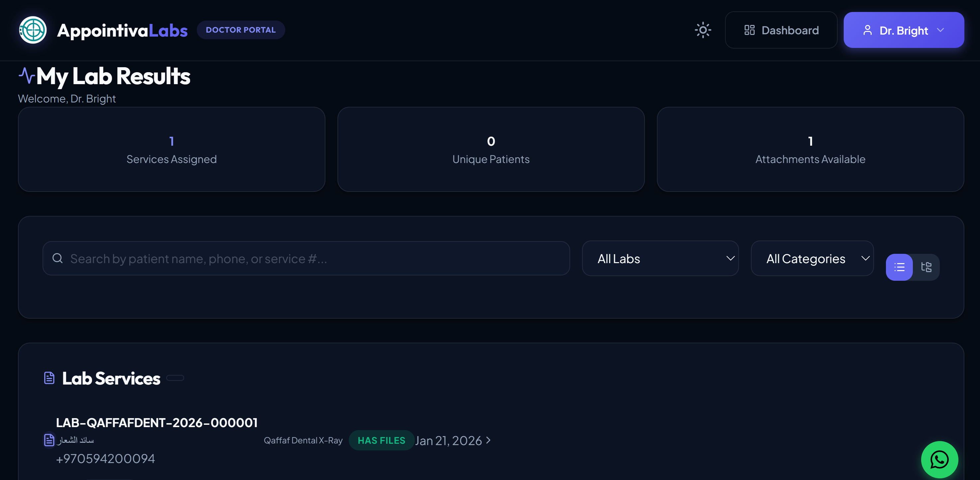Click the search magnifier icon
Image resolution: width=980 pixels, height=480 pixels.
[x=58, y=258]
